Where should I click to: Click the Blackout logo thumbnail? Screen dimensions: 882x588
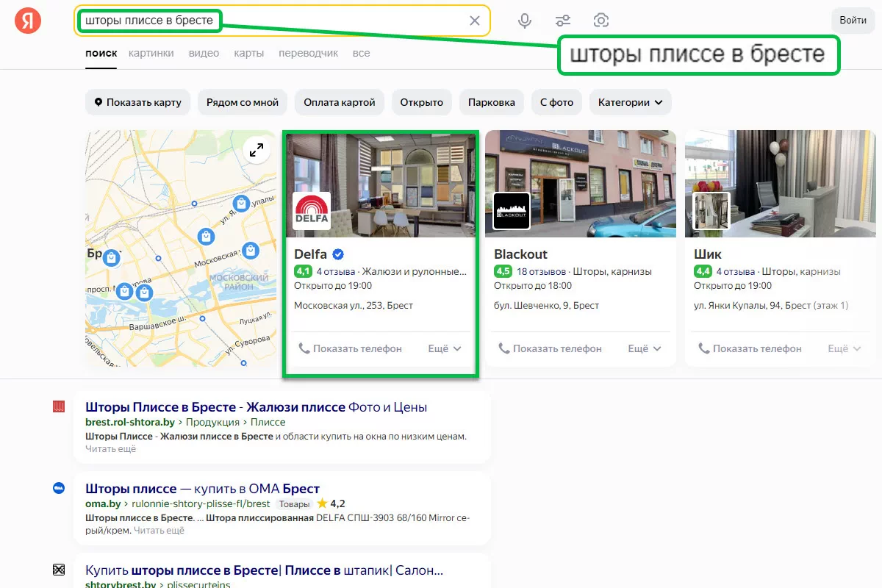coord(511,212)
